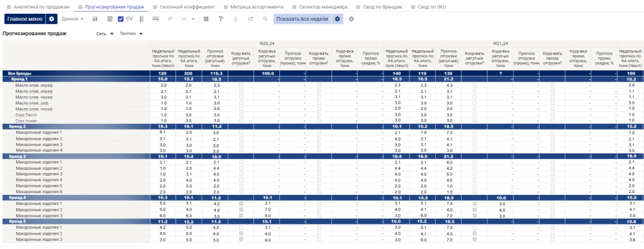
Task: Open the Свод по SKU tab
Action: click(x=428, y=8)
